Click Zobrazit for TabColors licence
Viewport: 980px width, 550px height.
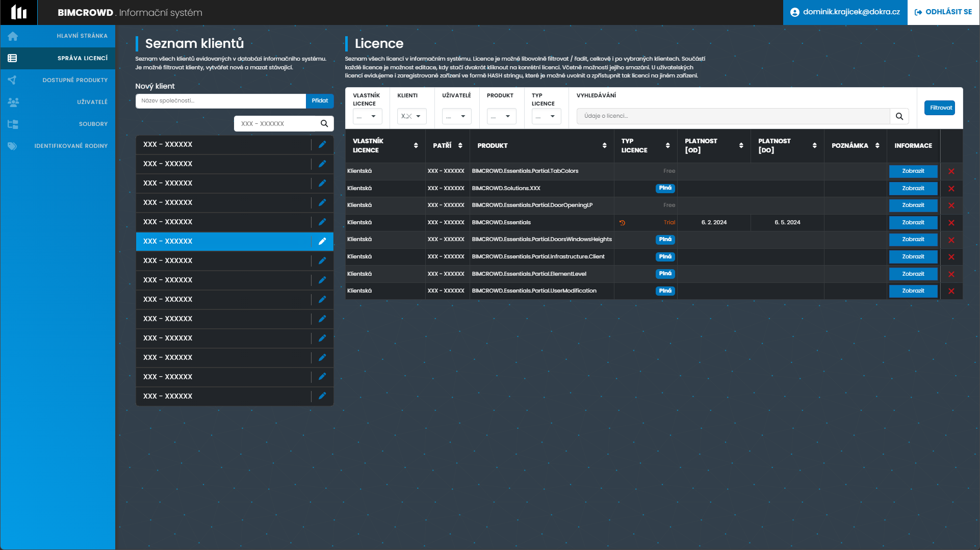pyautogui.click(x=913, y=171)
